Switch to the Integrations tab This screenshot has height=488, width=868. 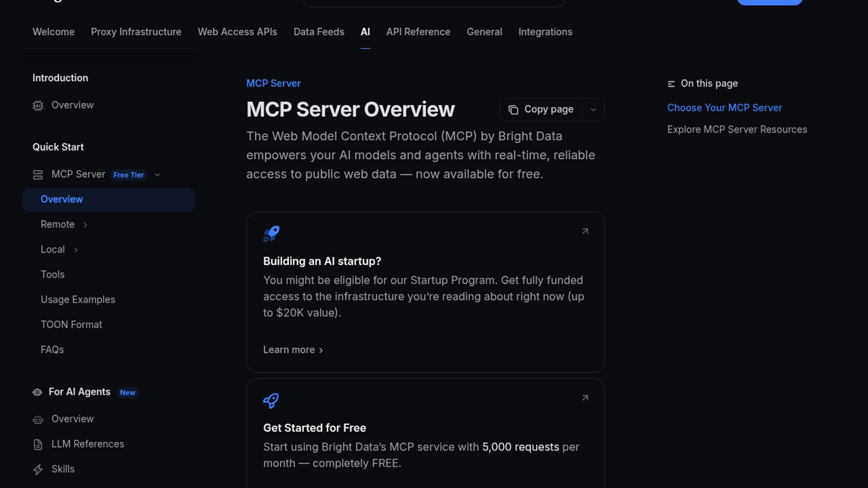[x=545, y=32]
